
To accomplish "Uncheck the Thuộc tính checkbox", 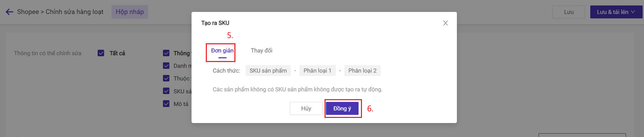I will (166, 78).
